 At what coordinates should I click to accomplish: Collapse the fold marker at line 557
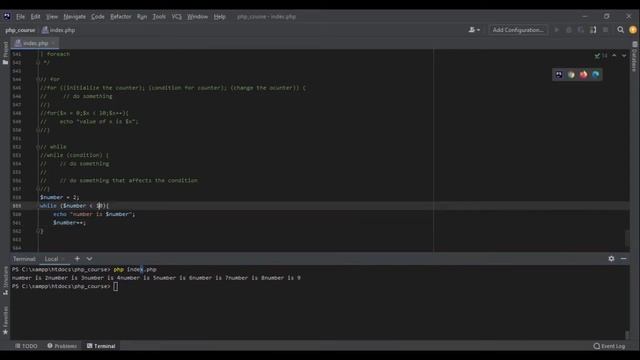click(x=38, y=189)
